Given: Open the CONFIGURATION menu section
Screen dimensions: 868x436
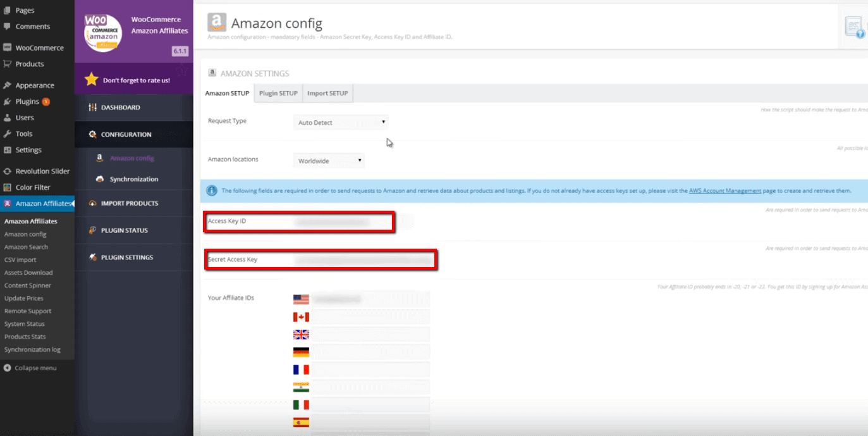Looking at the screenshot, I should (134, 135).
